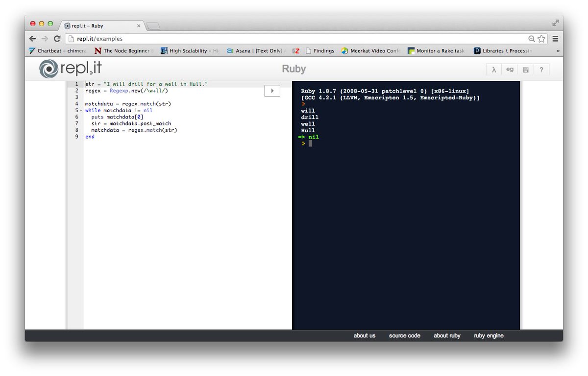Open the EZ bookmark icon
Screen dimensions: 588x376
coord(296,50)
